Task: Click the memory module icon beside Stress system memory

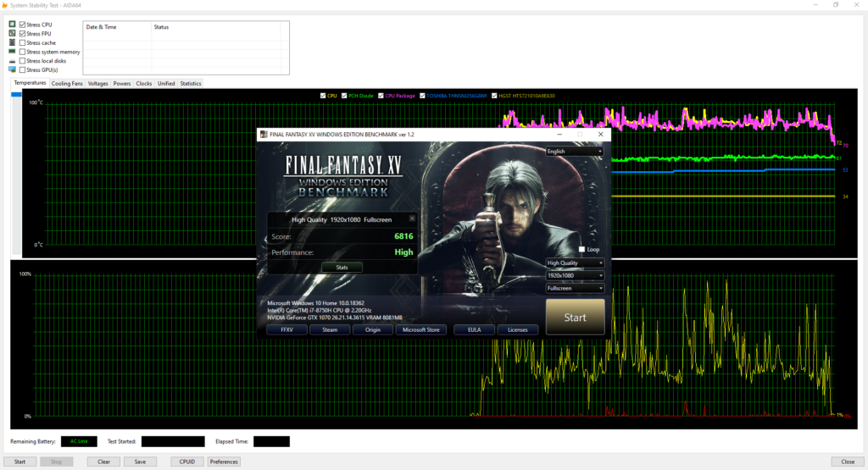Action: [x=12, y=52]
